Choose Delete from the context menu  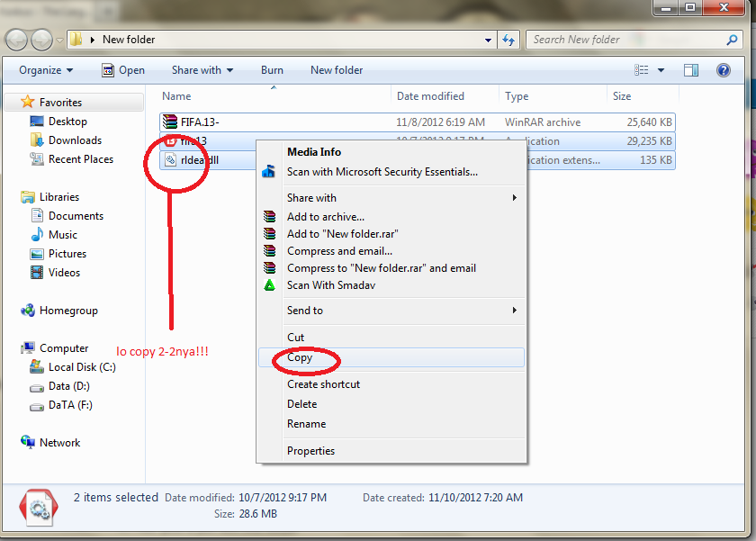[391, 404]
